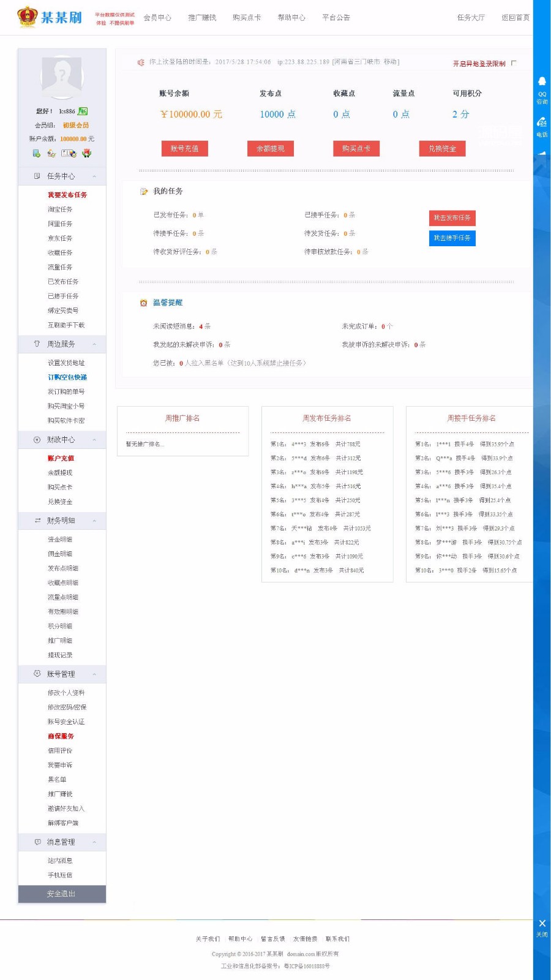Image resolution: width=551 pixels, height=980 pixels.
Task: Open 帮助中心 in top navigation
Action: 291,18
